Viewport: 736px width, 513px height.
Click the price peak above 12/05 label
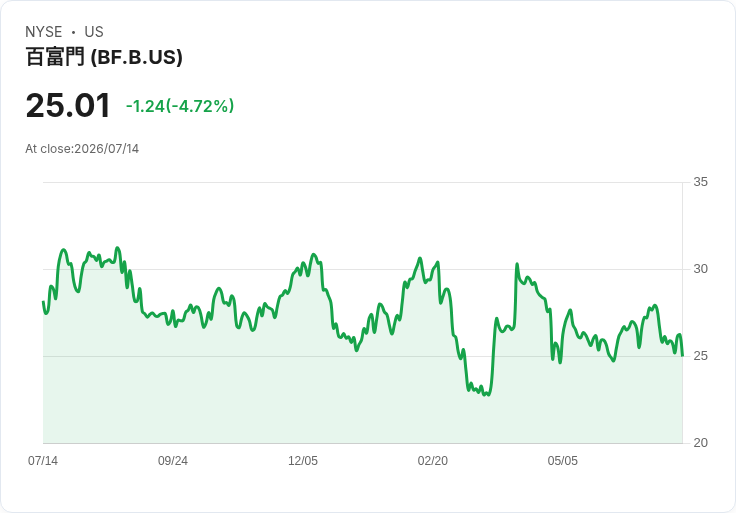[x=314, y=254]
